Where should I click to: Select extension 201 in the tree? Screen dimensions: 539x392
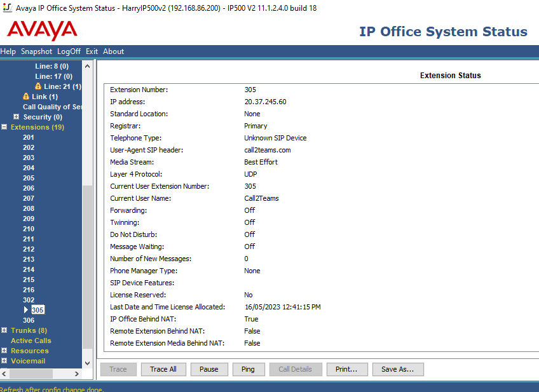[29, 137]
